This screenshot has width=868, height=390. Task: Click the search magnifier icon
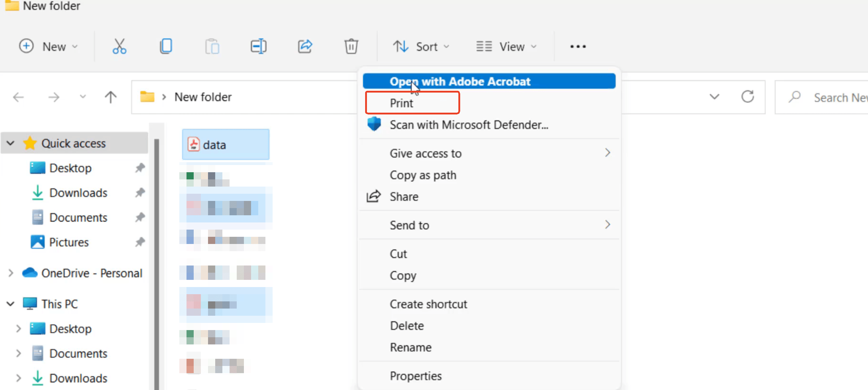coord(794,97)
